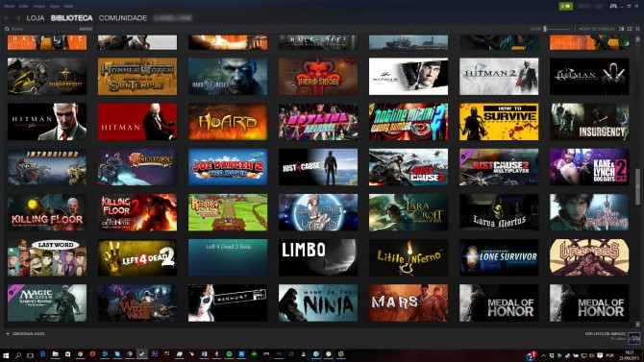
Task: Open the Jogos menu
Action: click(54, 6)
